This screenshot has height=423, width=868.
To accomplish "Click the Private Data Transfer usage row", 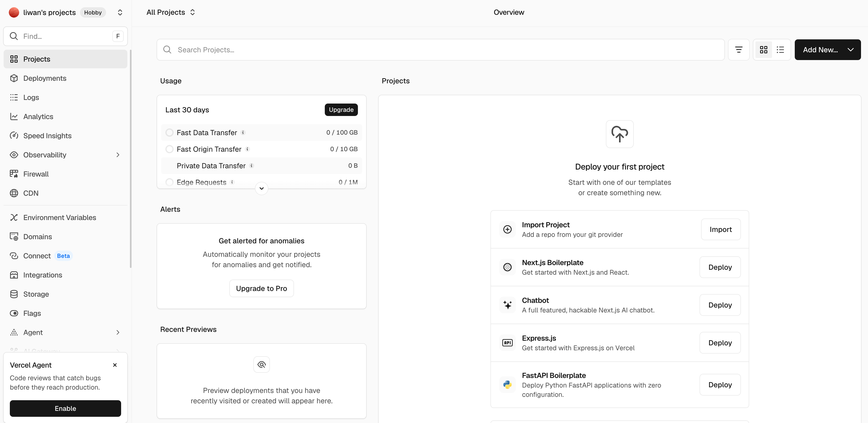I will tap(261, 165).
